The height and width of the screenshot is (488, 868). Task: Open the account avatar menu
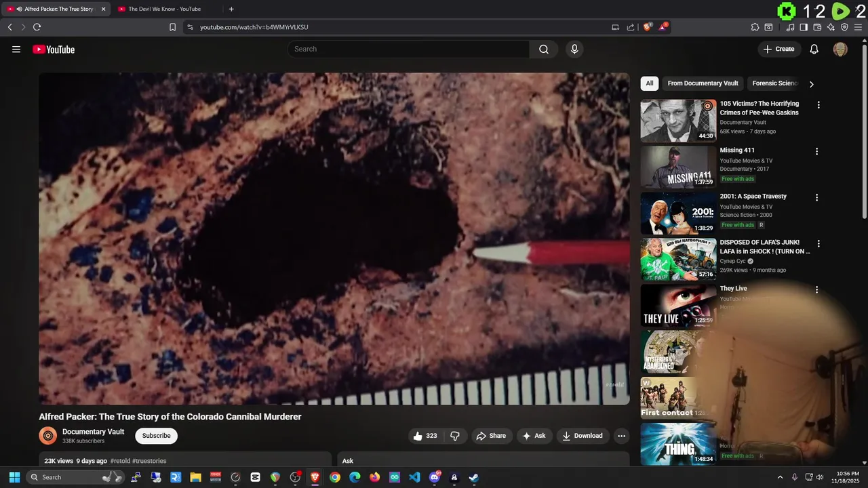click(840, 49)
